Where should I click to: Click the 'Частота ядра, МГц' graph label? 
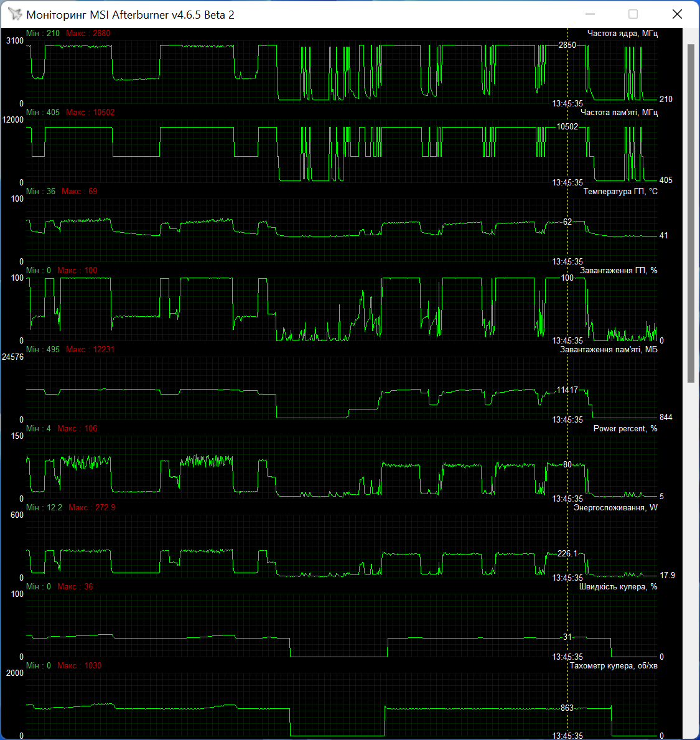622,34
